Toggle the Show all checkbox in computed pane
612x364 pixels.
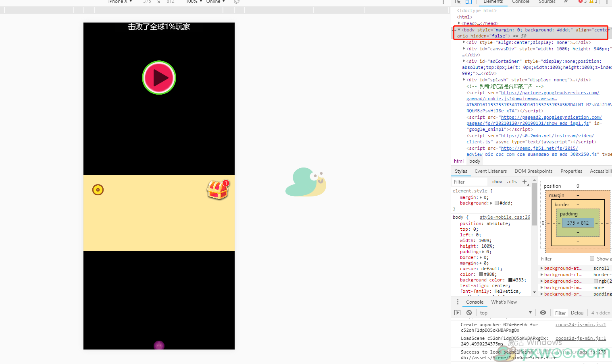(x=592, y=259)
